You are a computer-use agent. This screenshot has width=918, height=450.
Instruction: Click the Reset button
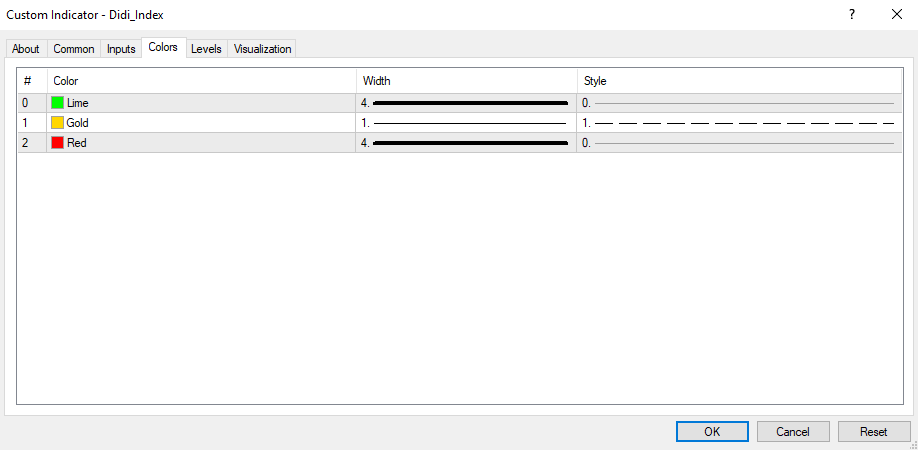click(874, 432)
